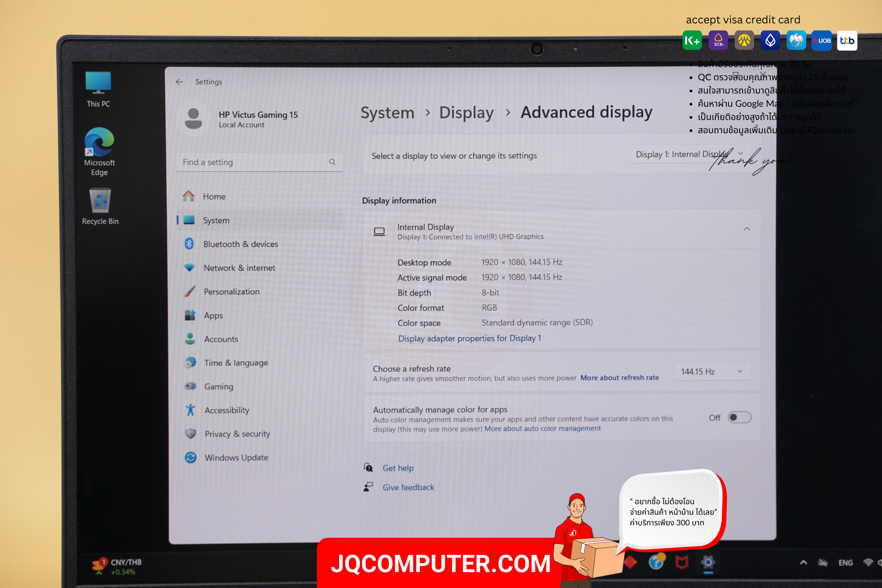This screenshot has width=882, height=588.
Task: Open More about auto color management
Action: pos(542,428)
